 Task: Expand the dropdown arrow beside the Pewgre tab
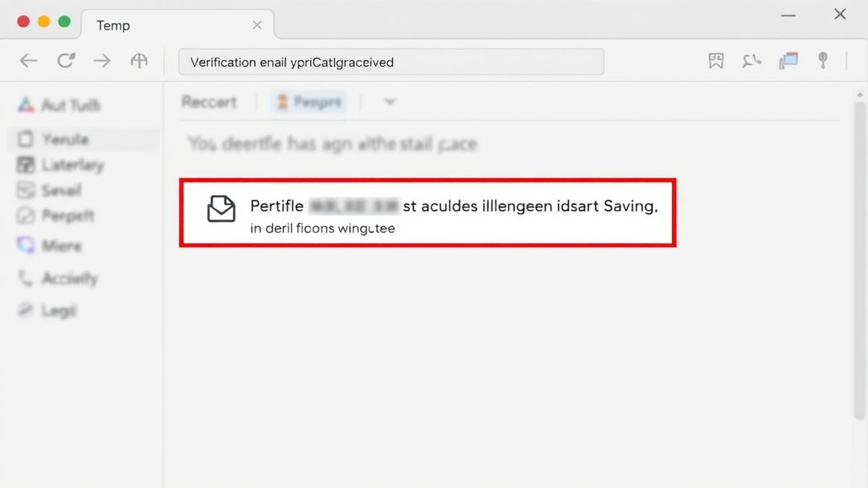pyautogui.click(x=389, y=102)
